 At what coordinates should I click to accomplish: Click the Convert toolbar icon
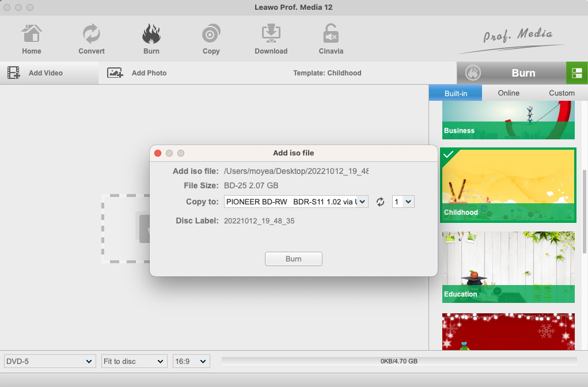92,35
